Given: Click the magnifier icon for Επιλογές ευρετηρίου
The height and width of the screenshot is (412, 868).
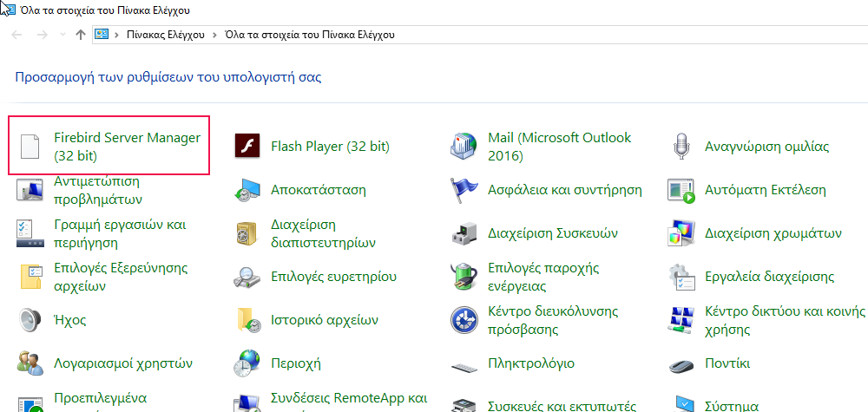Looking at the screenshot, I should (x=247, y=277).
